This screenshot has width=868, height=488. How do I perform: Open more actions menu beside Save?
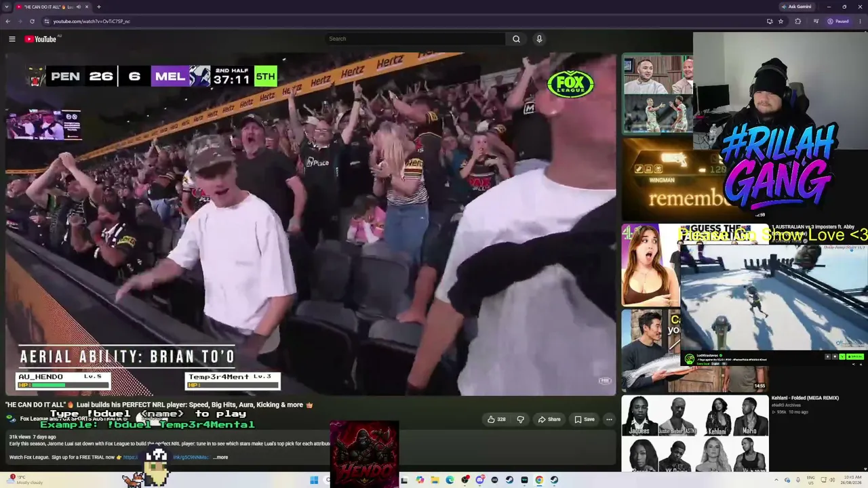[609, 420]
